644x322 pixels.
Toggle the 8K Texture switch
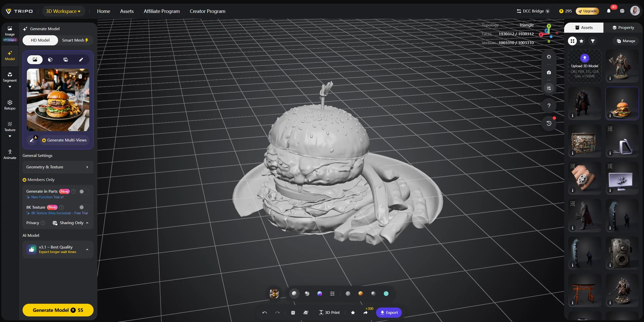pyautogui.click(x=84, y=207)
